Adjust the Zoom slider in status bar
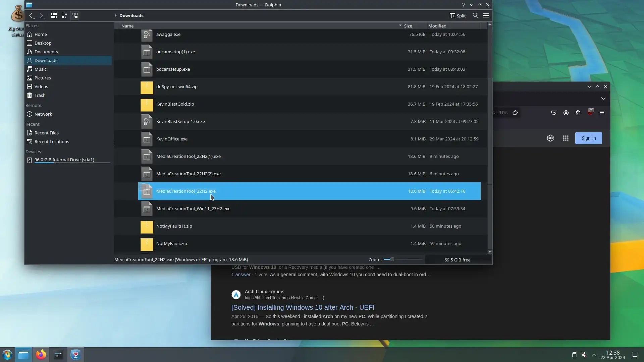Screen dimensions: 644x362 [x=392, y=259]
